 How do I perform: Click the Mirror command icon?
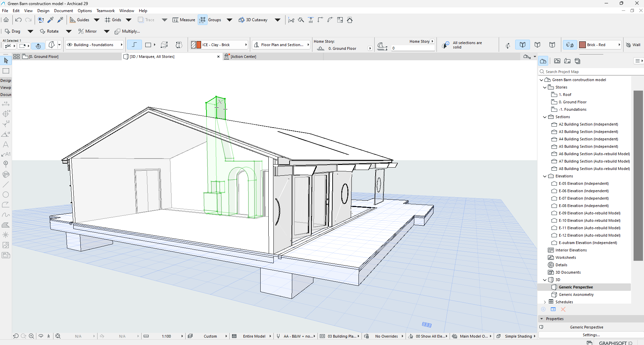click(81, 31)
